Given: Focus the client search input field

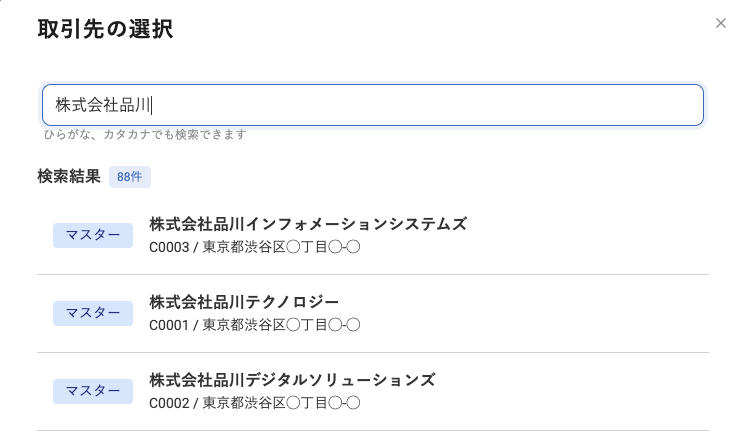Looking at the screenshot, I should [372, 105].
